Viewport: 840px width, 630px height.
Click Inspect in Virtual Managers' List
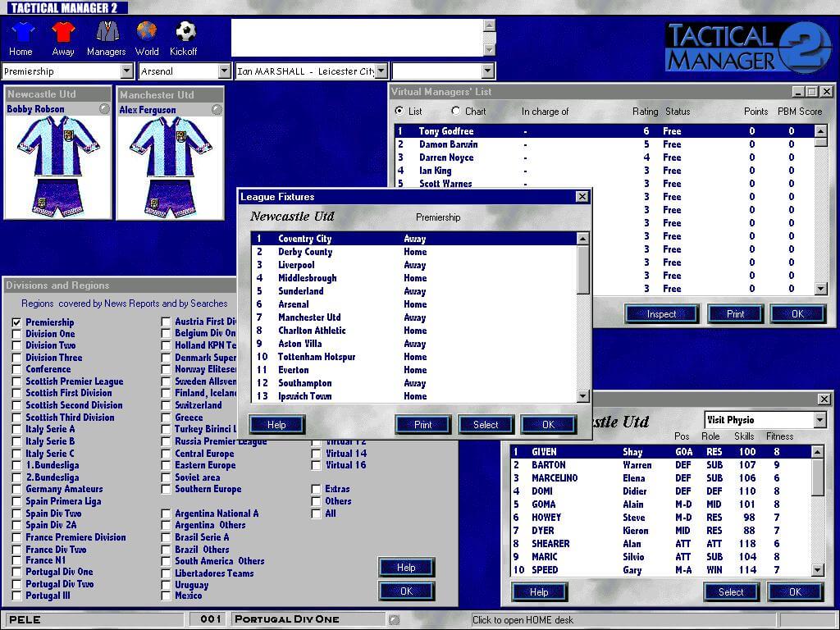[662, 314]
